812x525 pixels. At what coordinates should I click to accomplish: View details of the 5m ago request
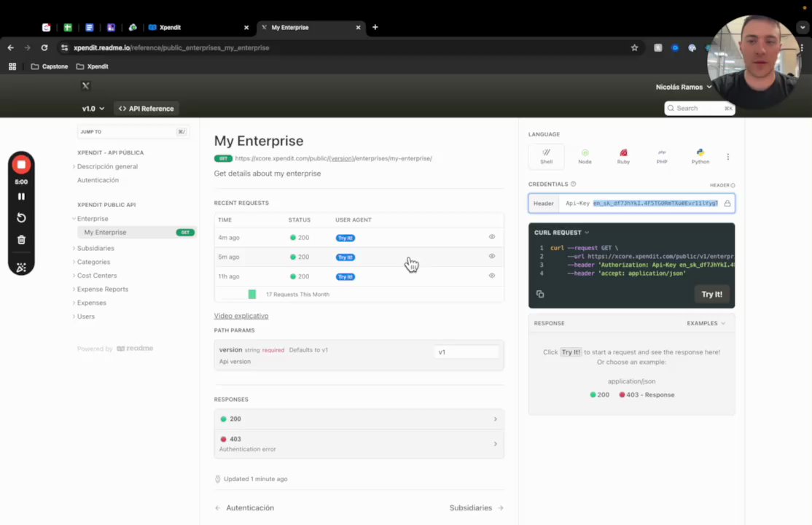[x=491, y=256]
